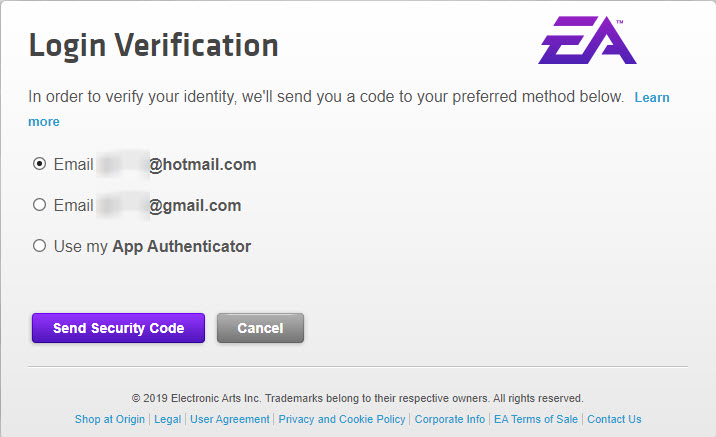Viewport: 716px width, 437px height.
Task: Send the security code
Action: point(118,328)
